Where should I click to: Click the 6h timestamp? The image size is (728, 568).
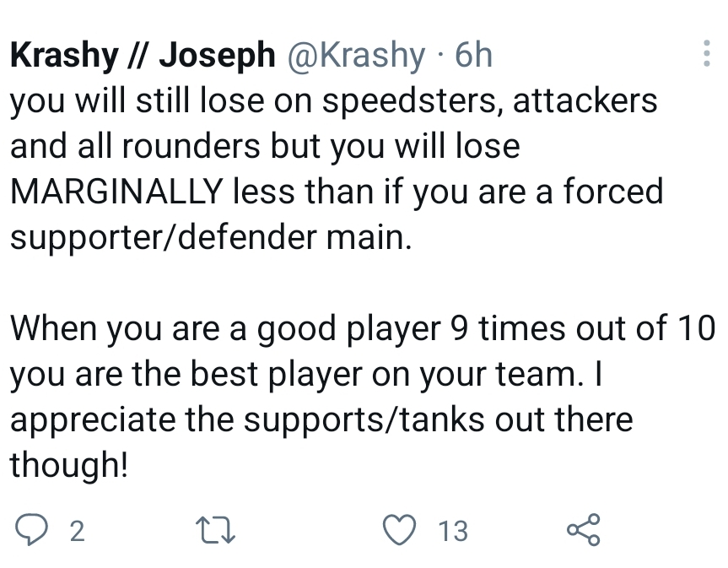click(473, 55)
